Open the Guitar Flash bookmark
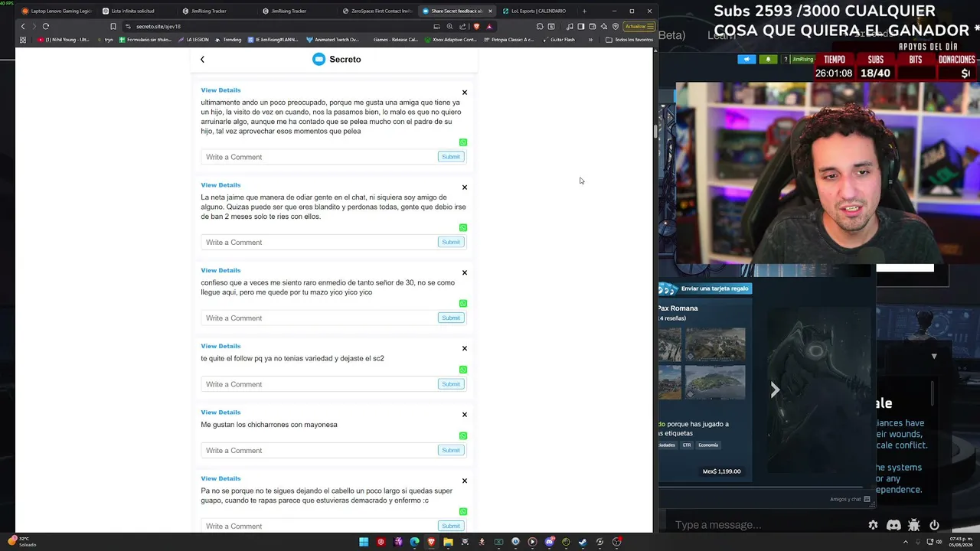The height and width of the screenshot is (551, 980). 559,40
